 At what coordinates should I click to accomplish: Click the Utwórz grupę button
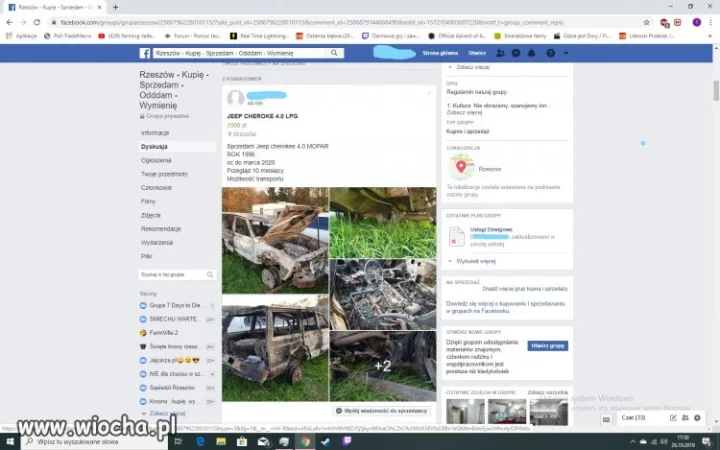(x=547, y=346)
